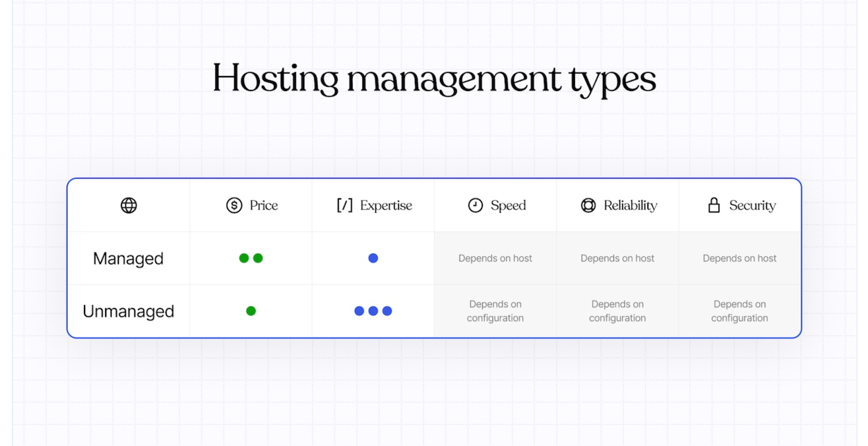Click the Security column header text
Viewport: 868px width, 446px height.
pyautogui.click(x=752, y=206)
